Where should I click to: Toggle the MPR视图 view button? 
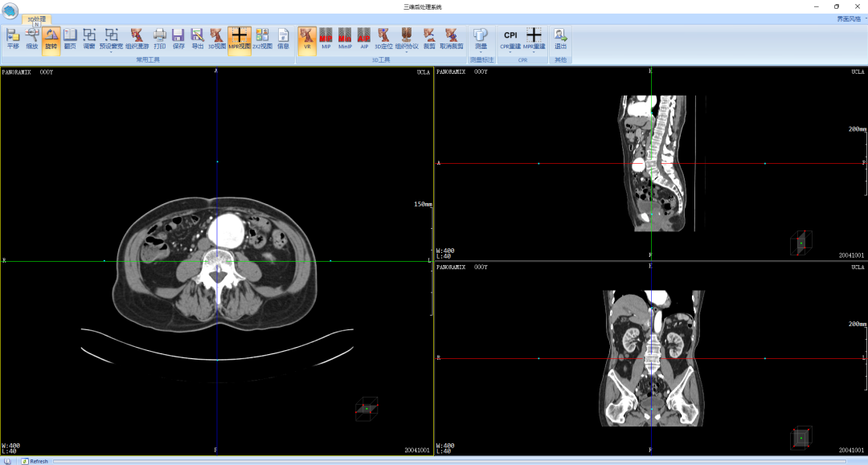[x=240, y=39]
